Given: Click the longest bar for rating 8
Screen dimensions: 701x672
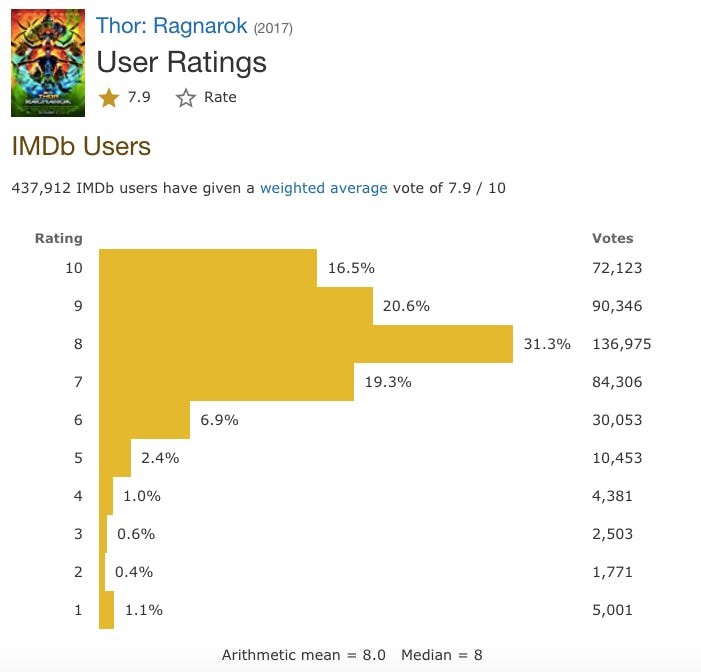Looking at the screenshot, I should click(306, 344).
